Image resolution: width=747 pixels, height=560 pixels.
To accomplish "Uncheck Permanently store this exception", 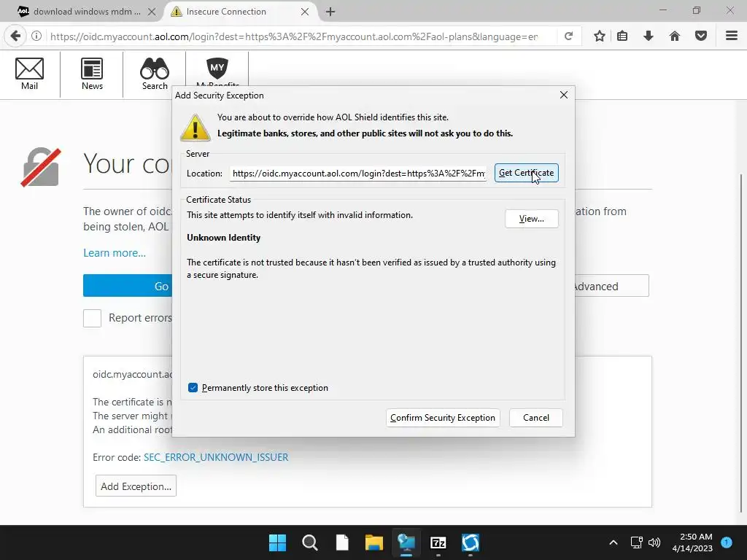I will (193, 388).
